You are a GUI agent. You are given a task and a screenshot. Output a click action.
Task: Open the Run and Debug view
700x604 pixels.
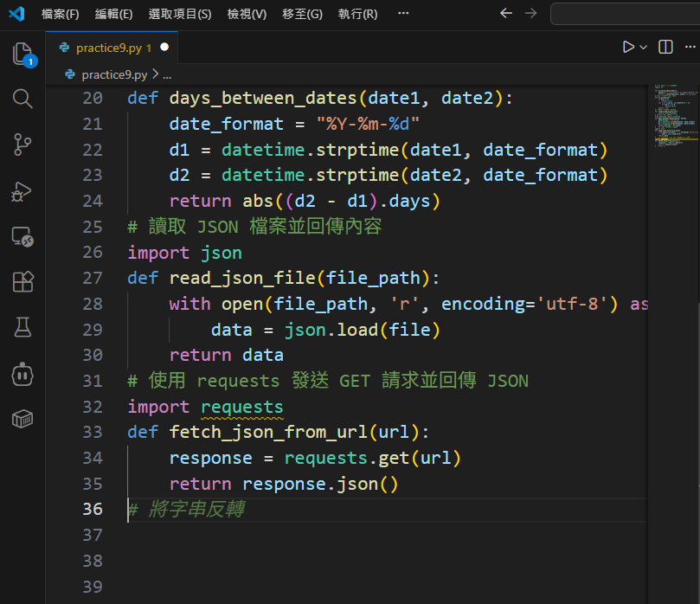(x=22, y=191)
